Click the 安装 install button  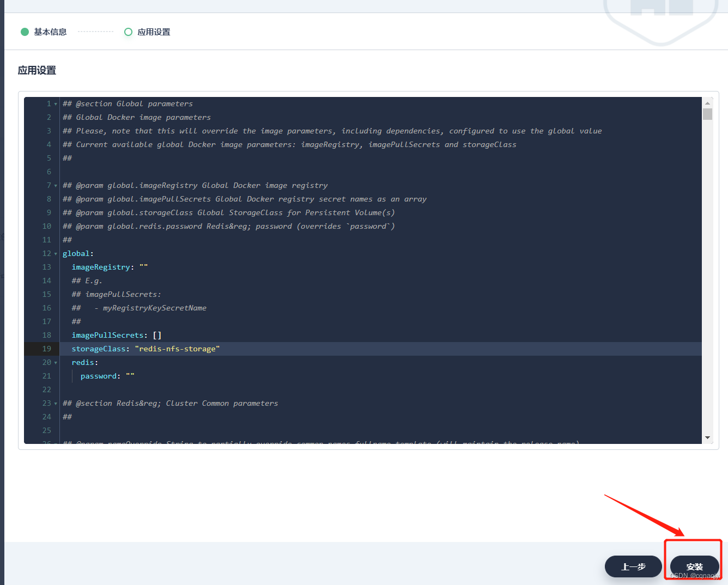click(x=694, y=566)
